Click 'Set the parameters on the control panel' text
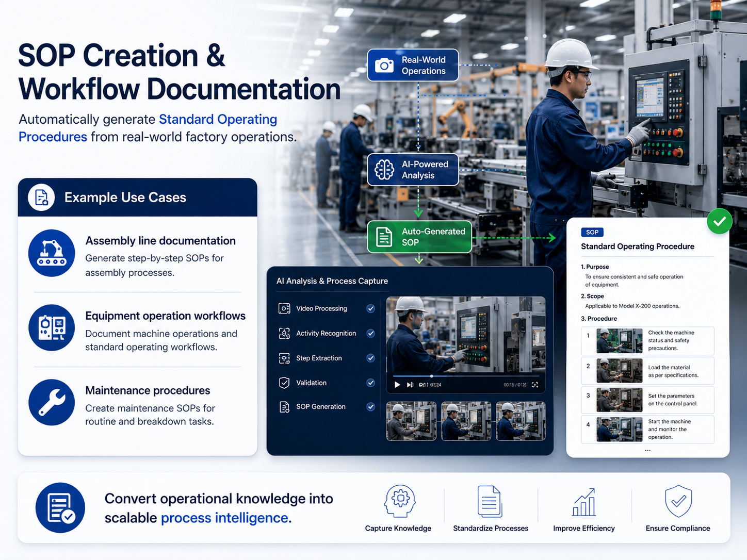This screenshot has width=747, height=560. [x=673, y=400]
